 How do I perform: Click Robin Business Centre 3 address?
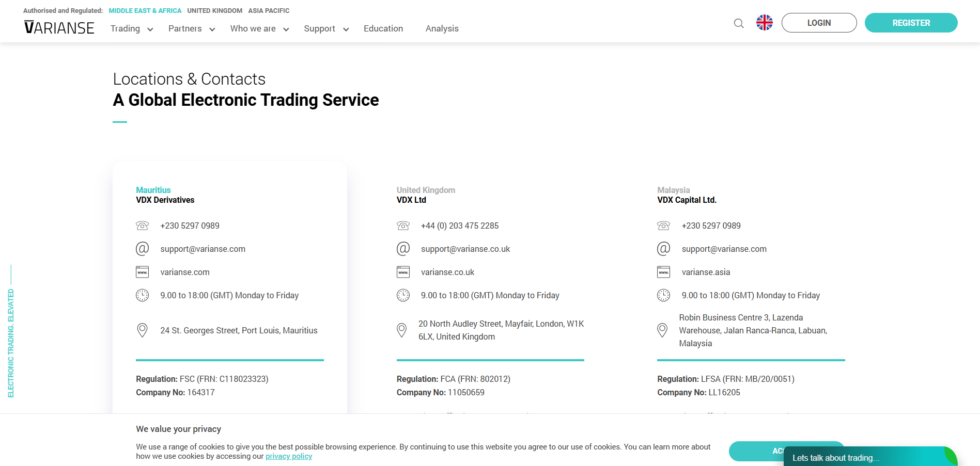point(753,330)
